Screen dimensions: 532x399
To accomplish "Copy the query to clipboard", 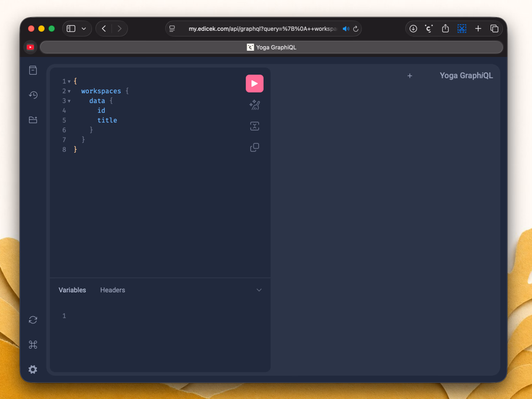I will coord(255,147).
